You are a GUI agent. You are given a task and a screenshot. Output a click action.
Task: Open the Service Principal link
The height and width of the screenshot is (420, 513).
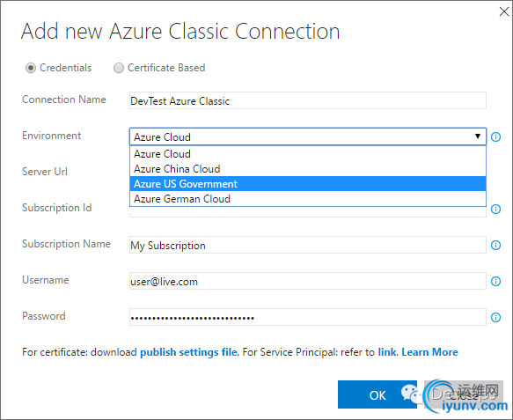click(387, 352)
